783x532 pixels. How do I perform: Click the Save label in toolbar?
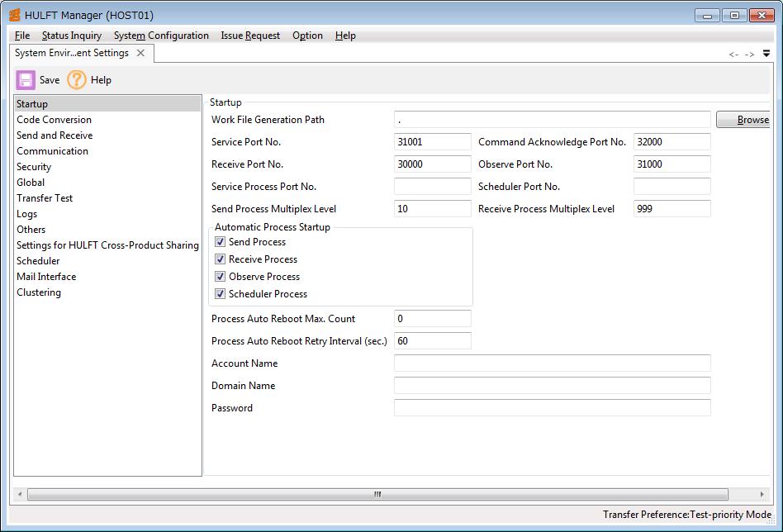click(50, 80)
